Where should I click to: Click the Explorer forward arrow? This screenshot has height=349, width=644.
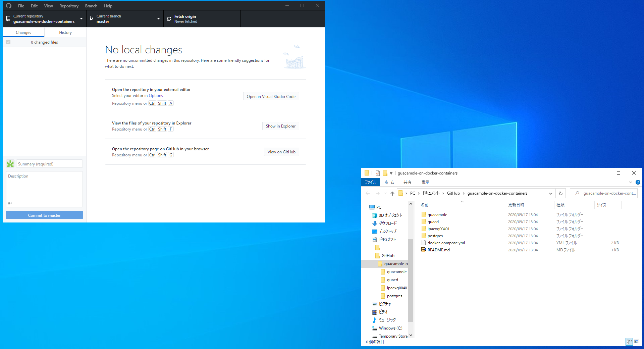coord(378,193)
